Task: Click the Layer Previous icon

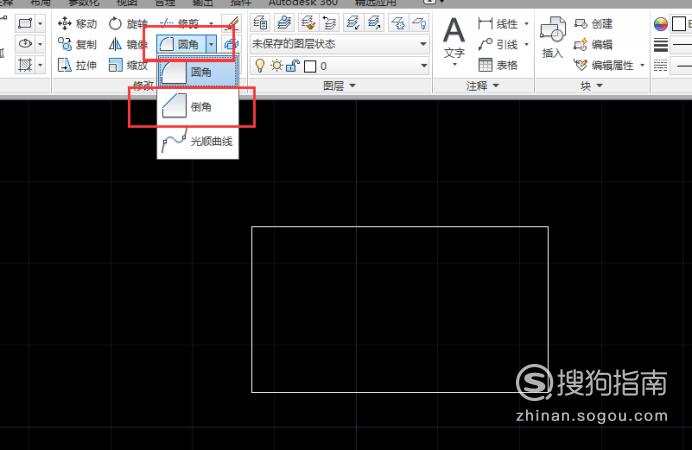Action: [x=329, y=22]
